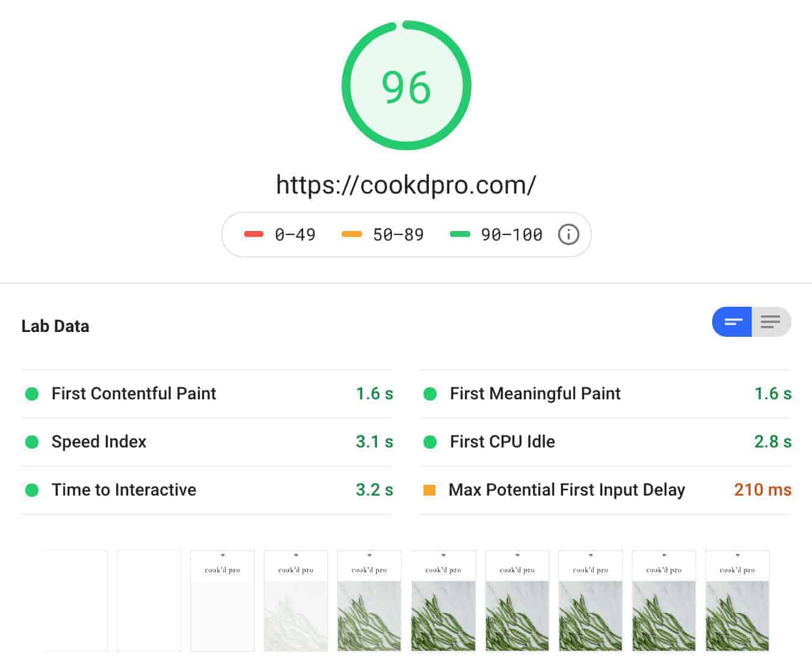This screenshot has width=812, height=664.
Task: Click the green dot beside Speed Index
Action: click(x=32, y=442)
